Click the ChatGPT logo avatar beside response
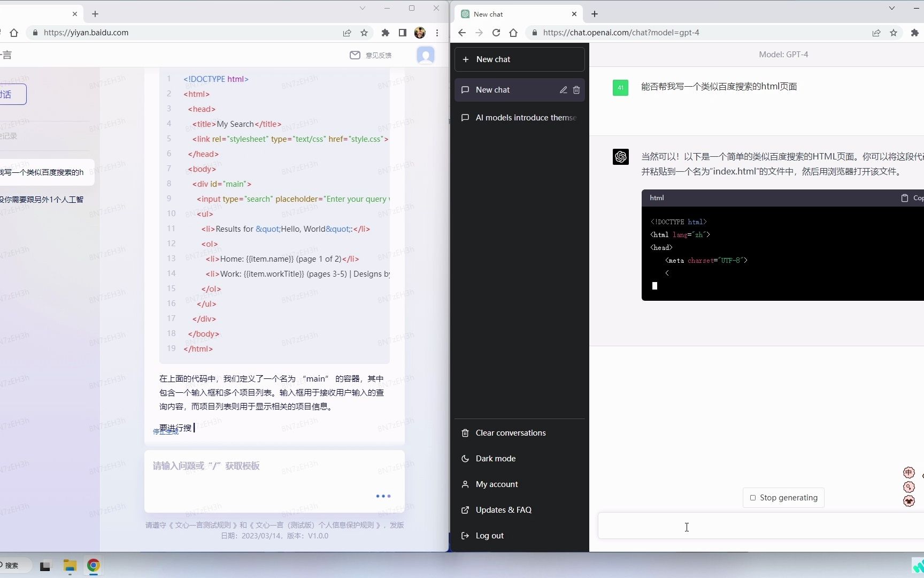 [620, 157]
